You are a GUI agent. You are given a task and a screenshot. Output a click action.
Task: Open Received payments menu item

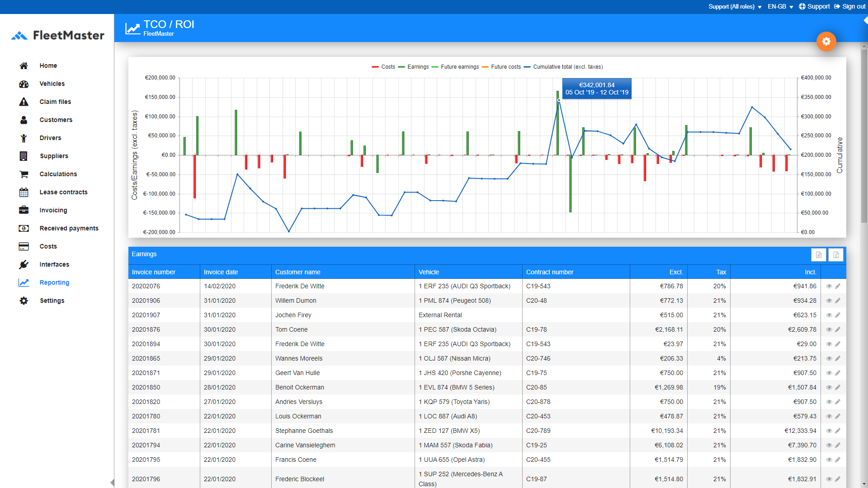69,229
